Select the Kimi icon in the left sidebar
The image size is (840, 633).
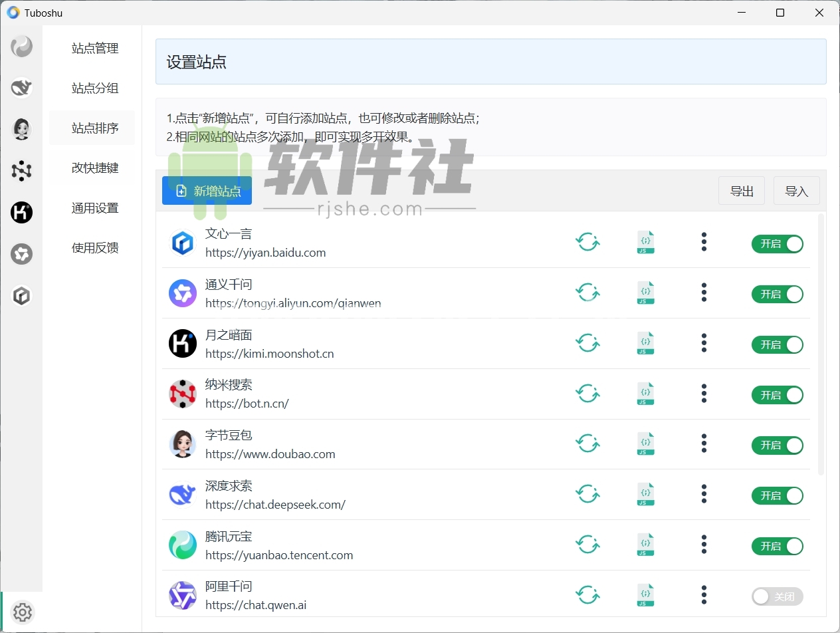21,213
